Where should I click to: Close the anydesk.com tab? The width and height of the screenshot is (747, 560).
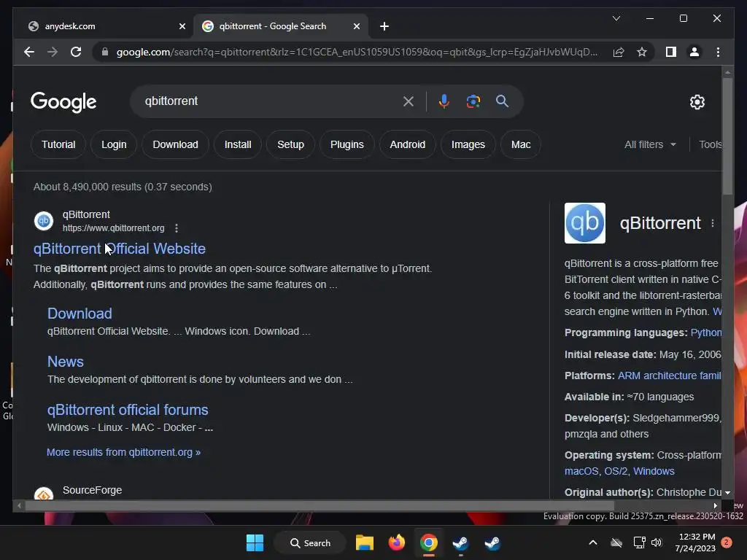182,26
